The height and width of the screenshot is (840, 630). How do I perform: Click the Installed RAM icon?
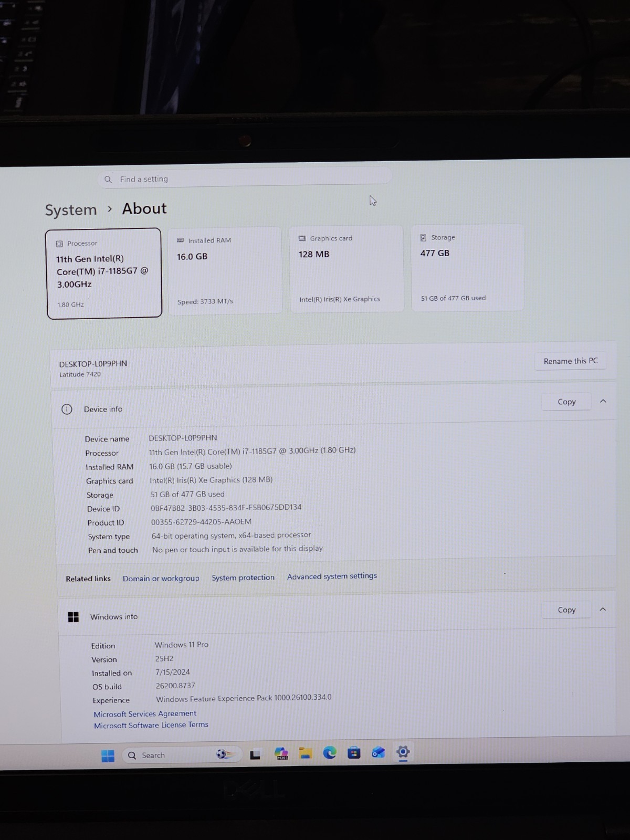pos(180,240)
